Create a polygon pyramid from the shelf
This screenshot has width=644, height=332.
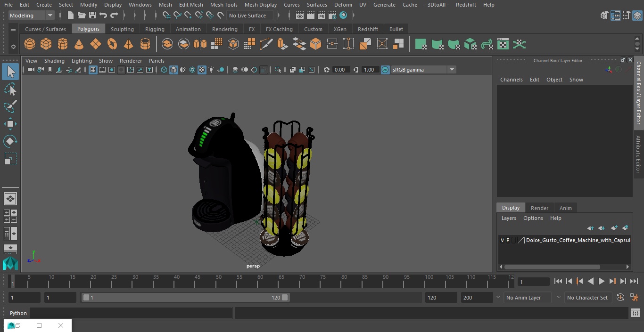pos(128,44)
